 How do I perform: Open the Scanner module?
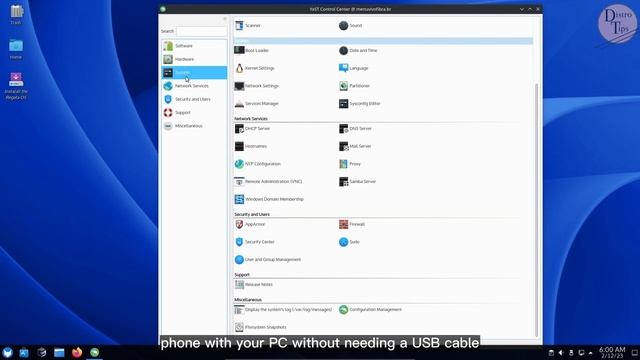[248, 25]
